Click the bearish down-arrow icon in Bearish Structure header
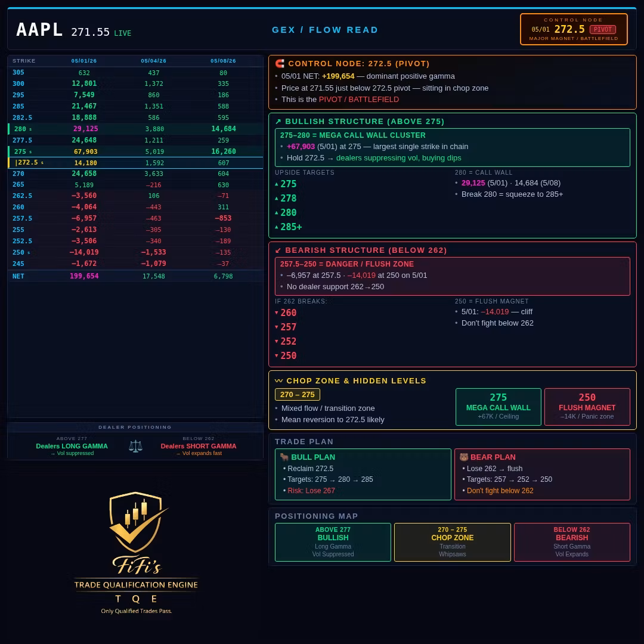This screenshot has height=644, width=644. point(278,250)
